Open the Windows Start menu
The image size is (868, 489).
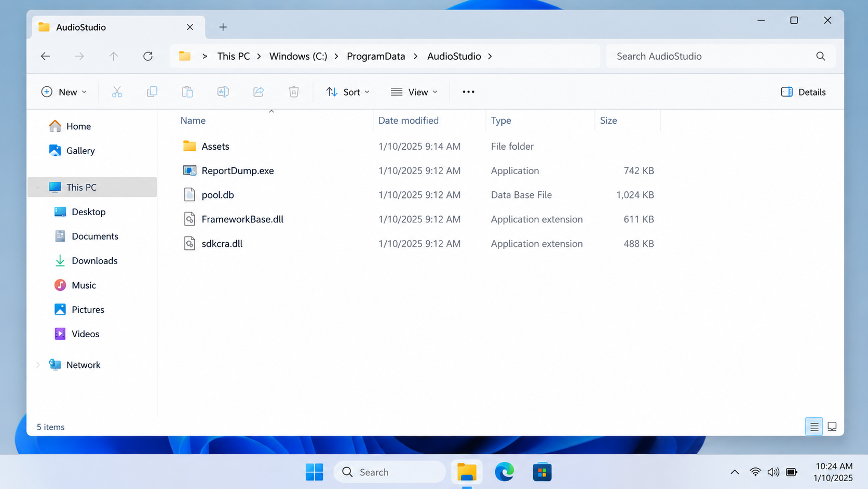(x=314, y=472)
